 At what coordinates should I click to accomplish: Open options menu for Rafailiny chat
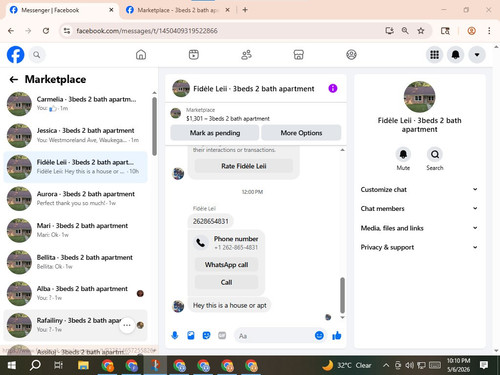(x=127, y=325)
